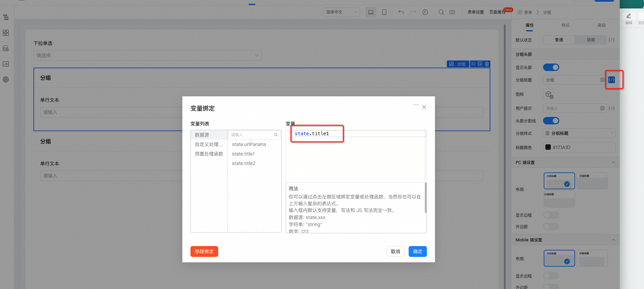Image resolution: width=644 pixels, height=289 pixels.
Task: Select 隐藏 default state option
Action: click(591, 40)
